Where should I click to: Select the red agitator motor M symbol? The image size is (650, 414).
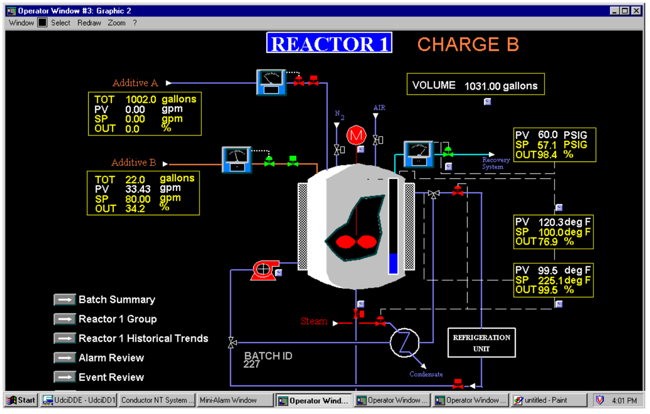[356, 135]
